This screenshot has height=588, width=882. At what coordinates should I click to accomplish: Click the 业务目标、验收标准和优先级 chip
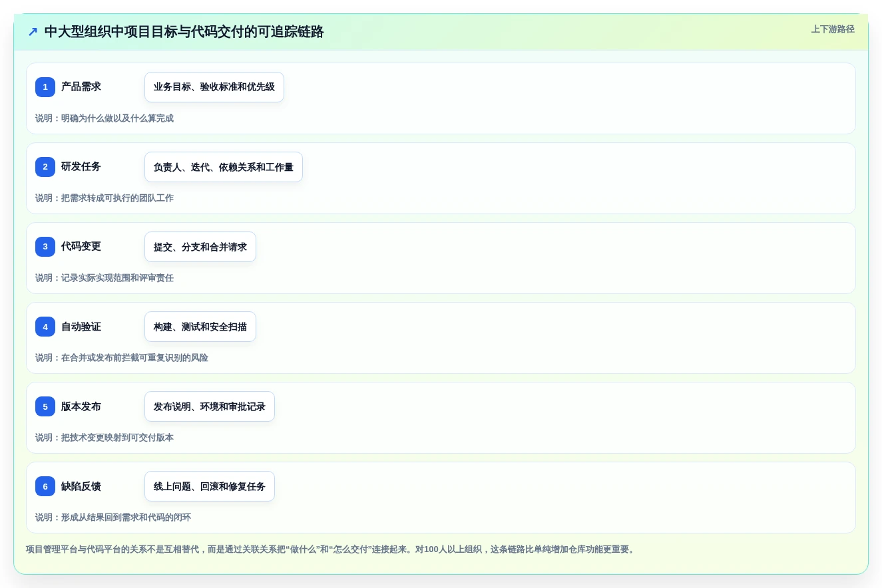[214, 87]
